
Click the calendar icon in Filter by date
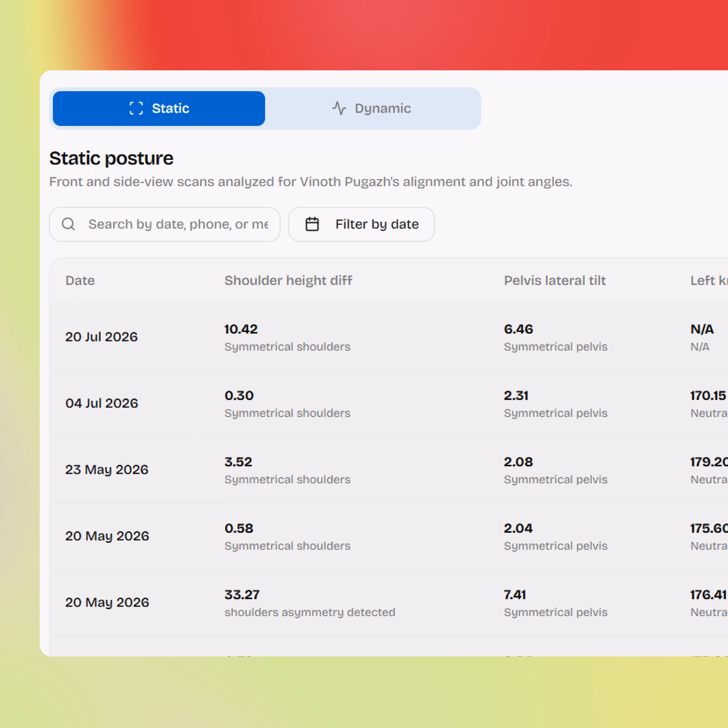tap(312, 224)
